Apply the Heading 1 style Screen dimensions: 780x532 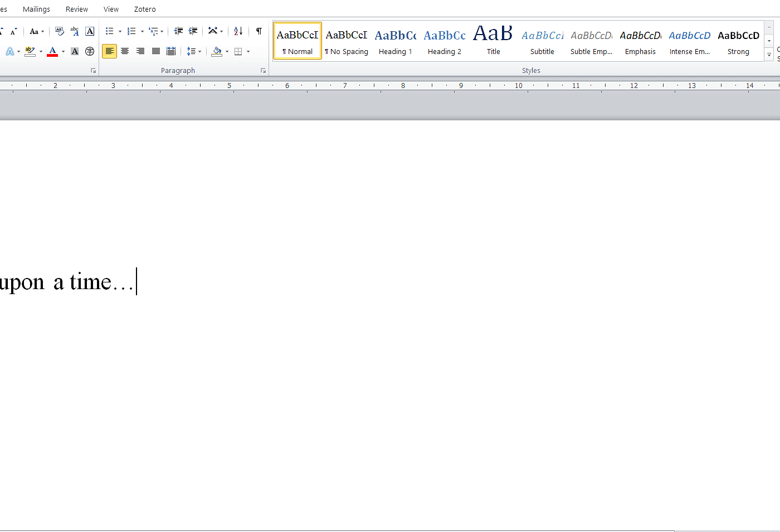(x=396, y=41)
